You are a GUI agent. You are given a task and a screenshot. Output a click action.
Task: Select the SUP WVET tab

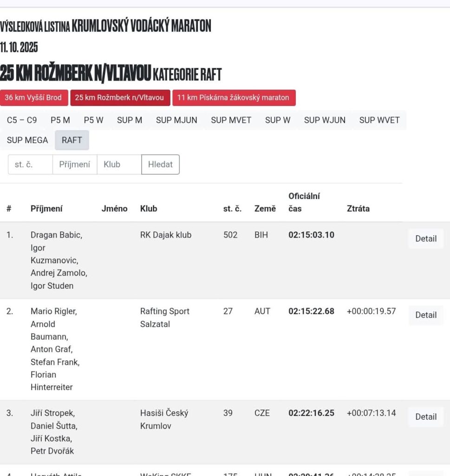(x=379, y=120)
